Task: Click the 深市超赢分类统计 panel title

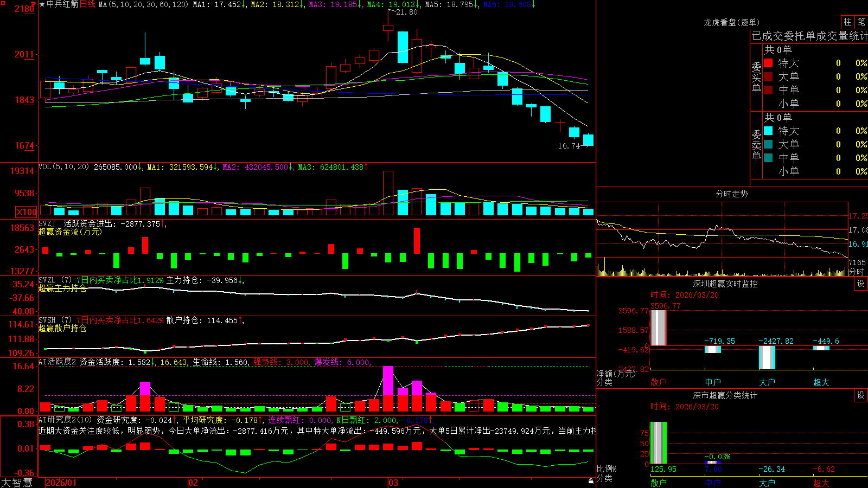Action: [725, 395]
